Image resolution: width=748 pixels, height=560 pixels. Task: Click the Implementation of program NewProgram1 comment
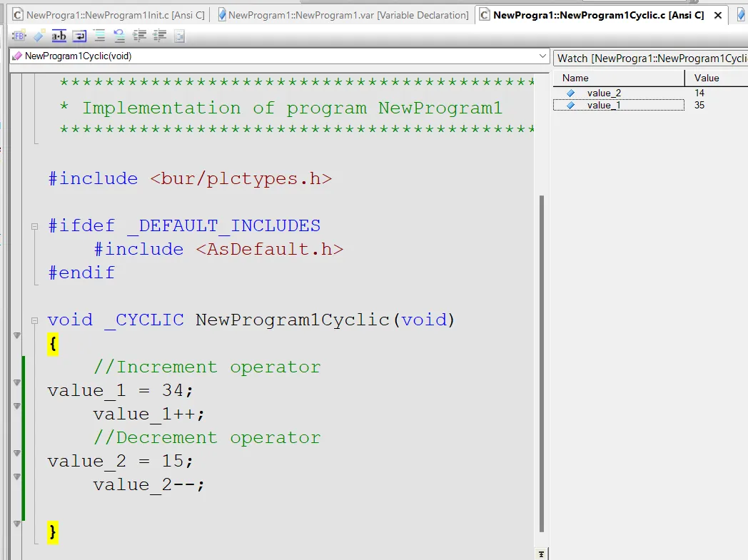293,108
